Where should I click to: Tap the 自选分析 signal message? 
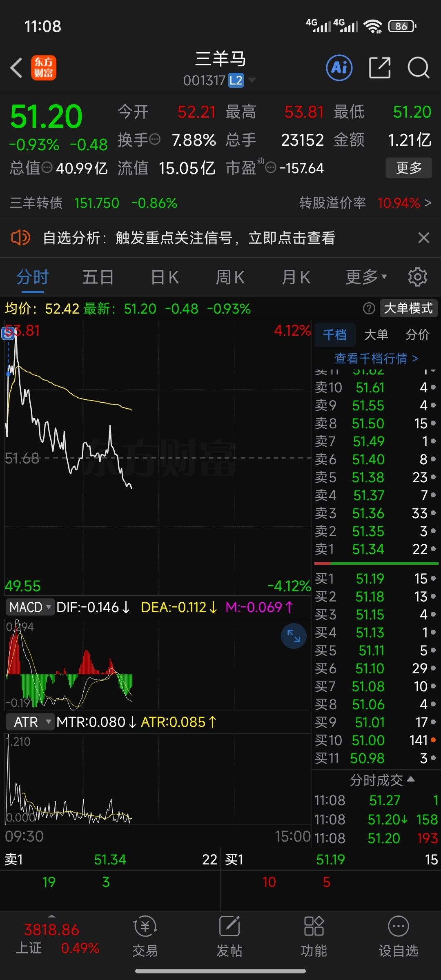point(189,237)
